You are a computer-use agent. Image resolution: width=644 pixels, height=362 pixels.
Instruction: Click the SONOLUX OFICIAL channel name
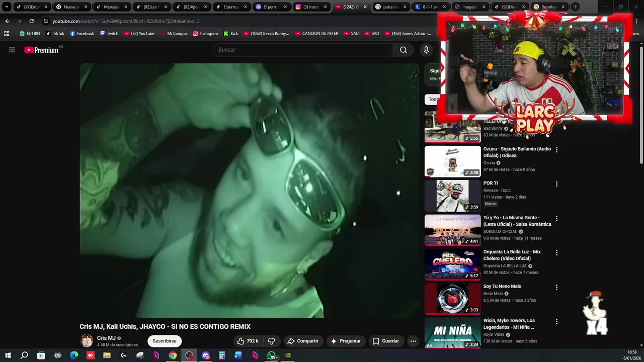[500, 232]
